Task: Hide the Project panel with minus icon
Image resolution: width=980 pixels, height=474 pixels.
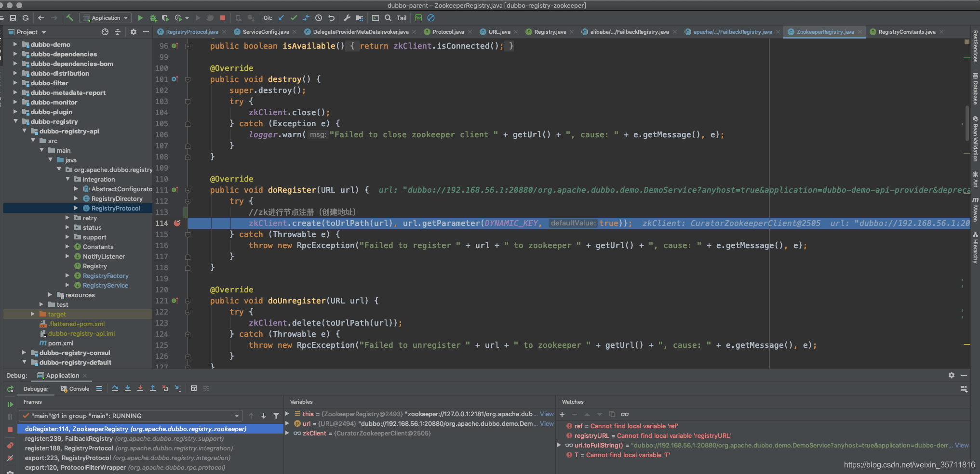Action: pyautogui.click(x=146, y=32)
